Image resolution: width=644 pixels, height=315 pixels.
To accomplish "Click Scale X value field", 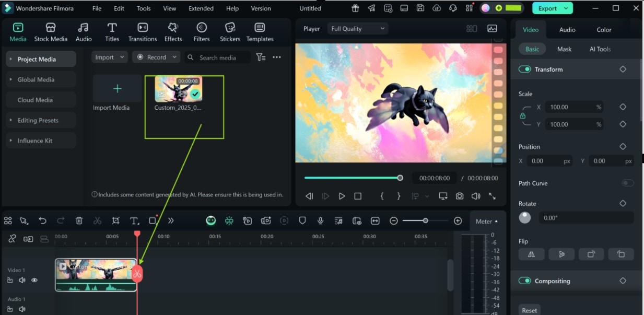I will (x=573, y=107).
